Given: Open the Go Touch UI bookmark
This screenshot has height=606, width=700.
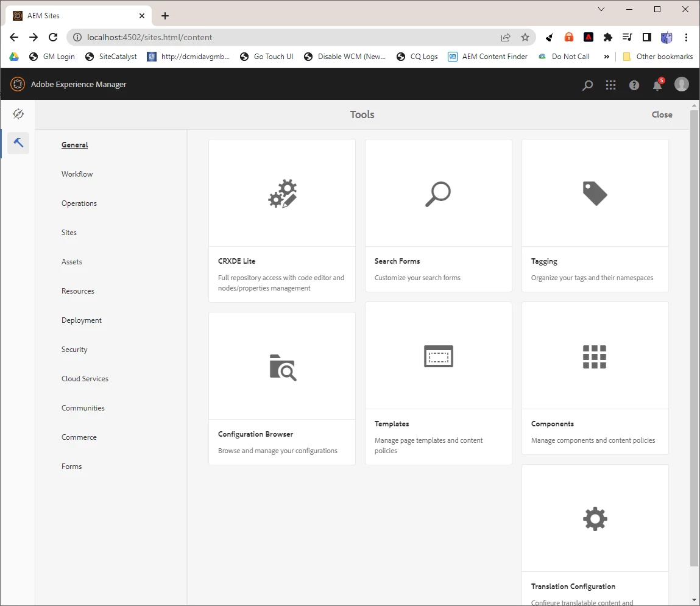Looking at the screenshot, I should pos(266,57).
